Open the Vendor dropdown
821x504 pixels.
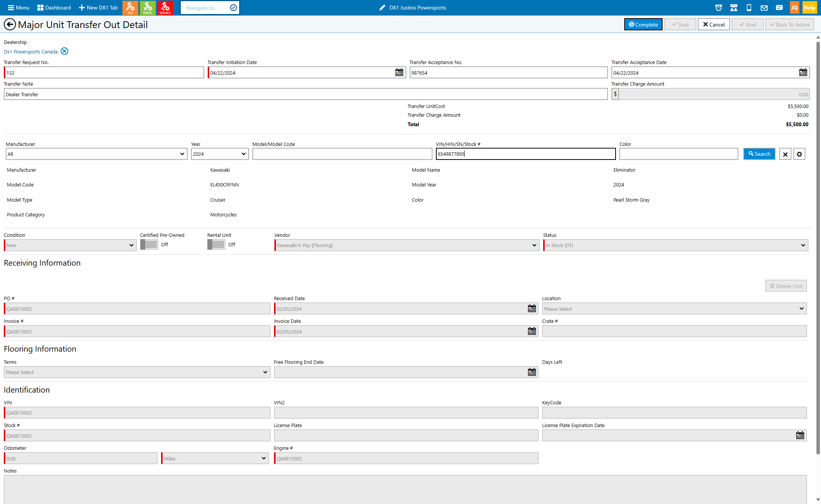coord(407,245)
